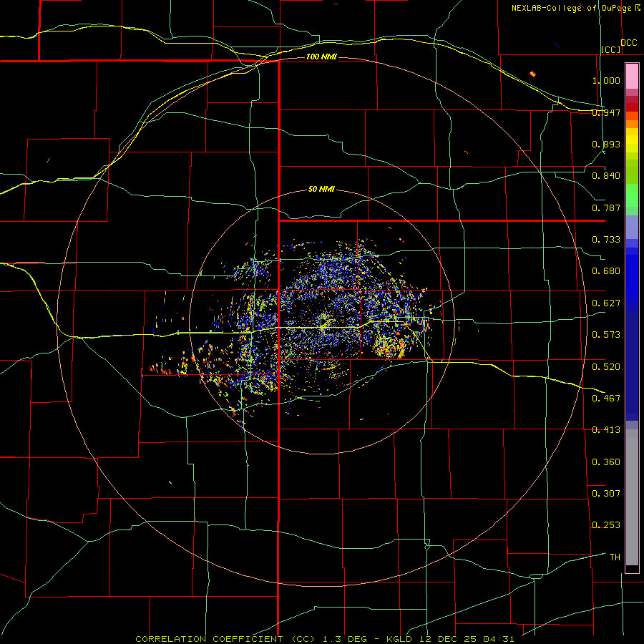Select the 0.520 scale value
The width and height of the screenshot is (644, 644).
606,366
